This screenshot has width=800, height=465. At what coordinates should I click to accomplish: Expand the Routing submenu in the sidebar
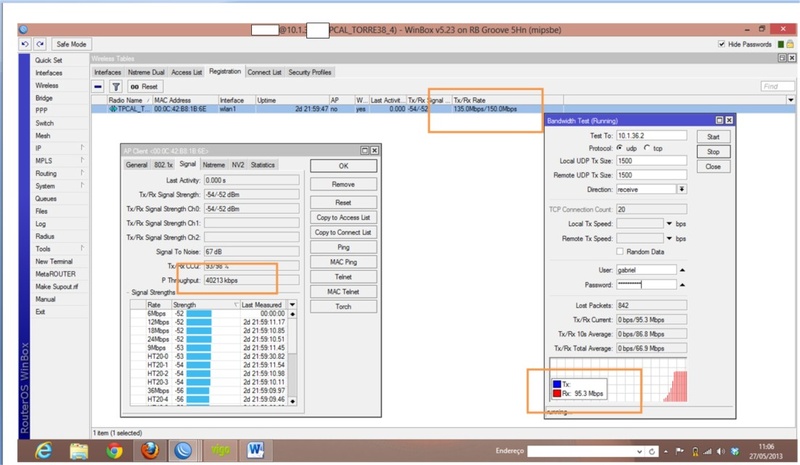coord(82,173)
